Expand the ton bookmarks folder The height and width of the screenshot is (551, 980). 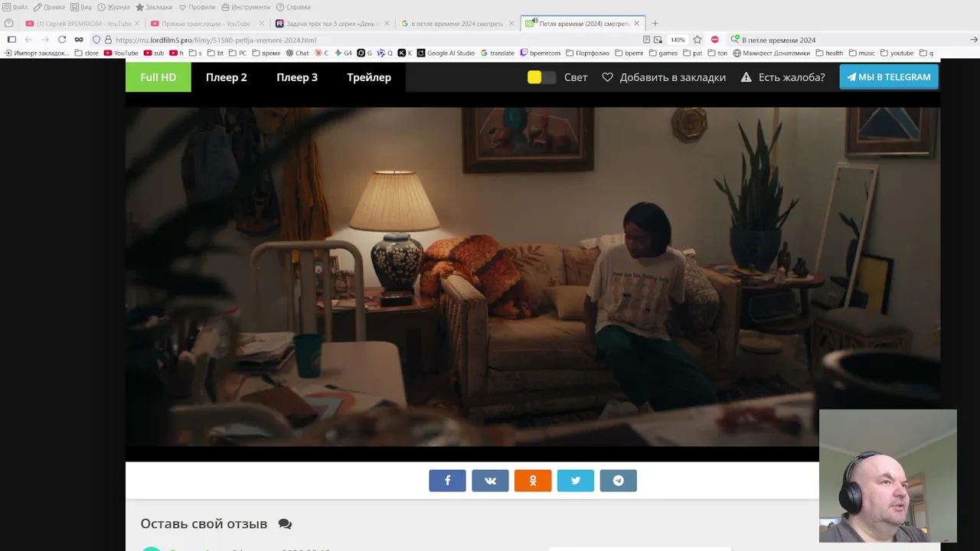[x=717, y=54]
